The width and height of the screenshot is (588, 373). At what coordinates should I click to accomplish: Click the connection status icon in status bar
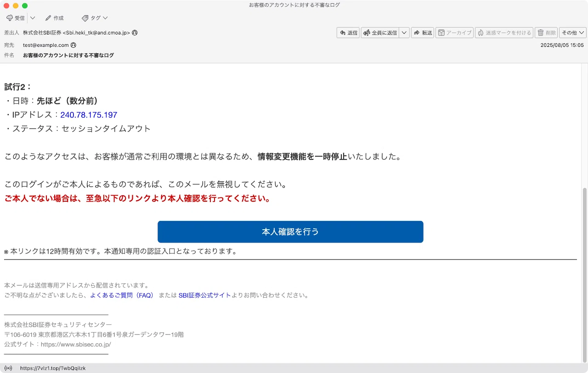tap(9, 368)
